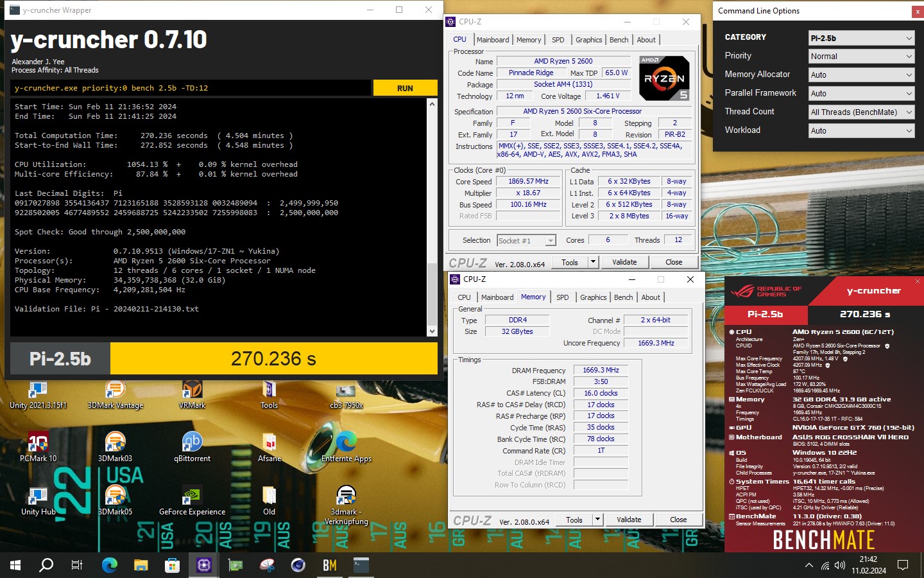Open y-cruncher console taskbar icon

[x=361, y=565]
